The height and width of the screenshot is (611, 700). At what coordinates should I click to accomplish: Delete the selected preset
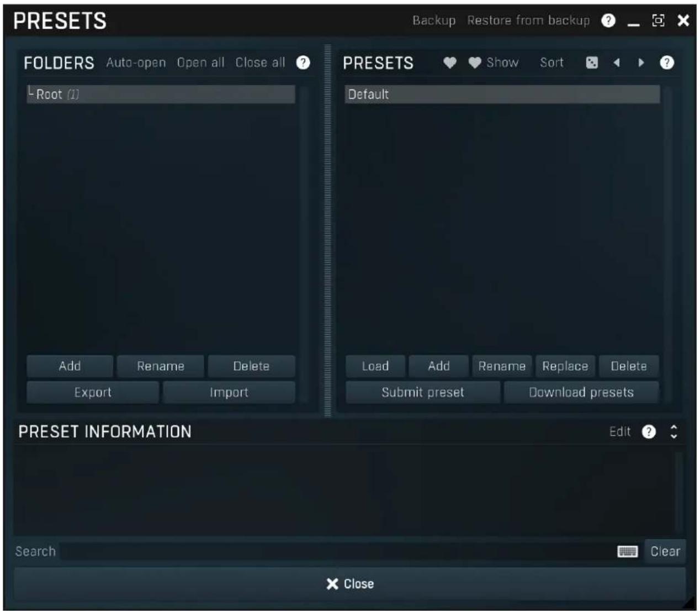pos(629,366)
